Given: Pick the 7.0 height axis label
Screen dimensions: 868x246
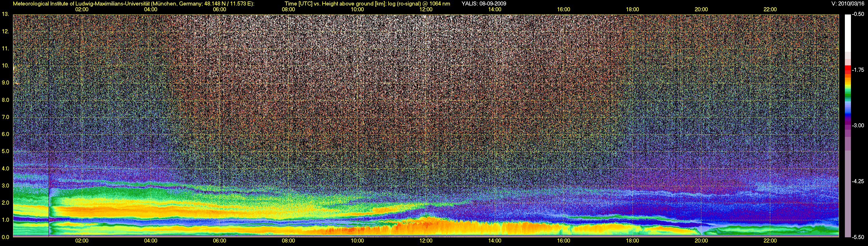Looking at the screenshot, I should [5, 117].
